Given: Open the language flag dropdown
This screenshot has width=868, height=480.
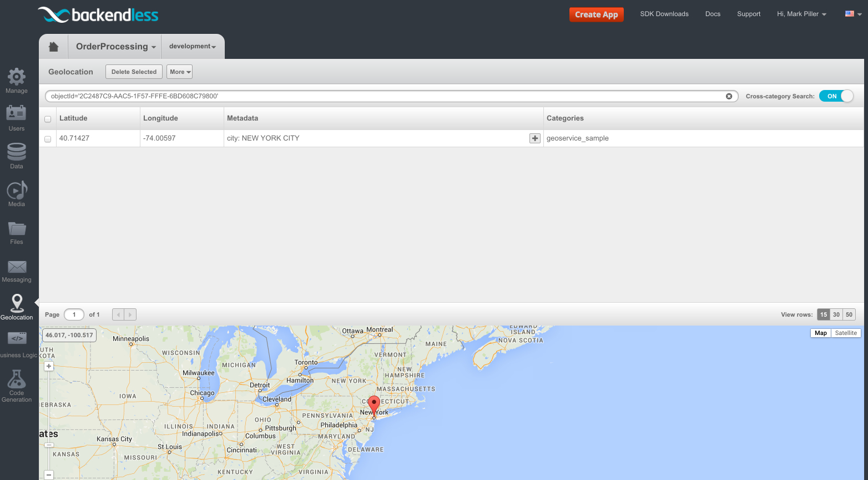Looking at the screenshot, I should (853, 14).
